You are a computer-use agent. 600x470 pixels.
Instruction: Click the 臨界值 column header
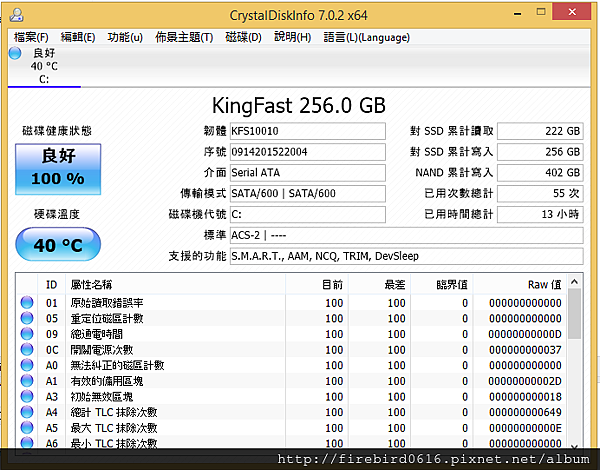pyautogui.click(x=442, y=285)
